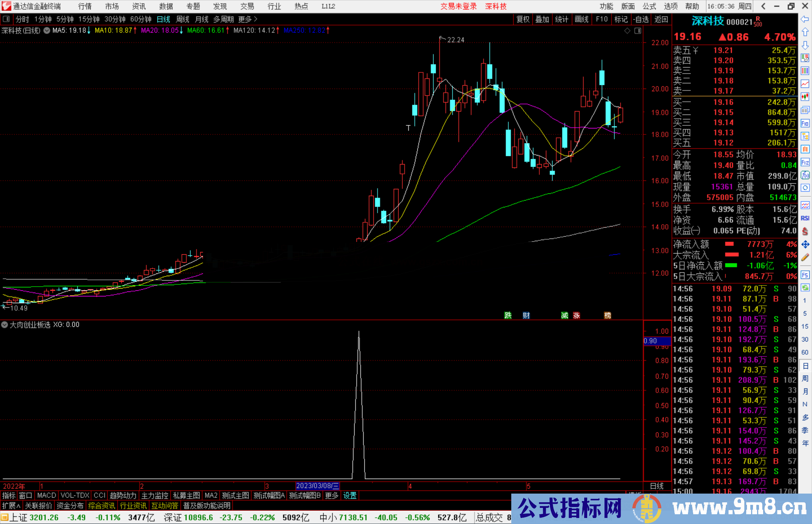Click the 交易未登录 login link
The width and height of the screenshot is (812, 524).
click(x=458, y=6)
